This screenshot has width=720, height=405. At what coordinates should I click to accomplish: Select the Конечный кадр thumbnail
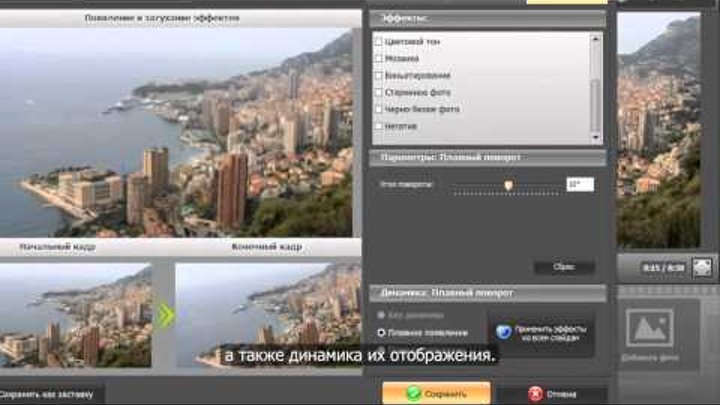click(268, 315)
